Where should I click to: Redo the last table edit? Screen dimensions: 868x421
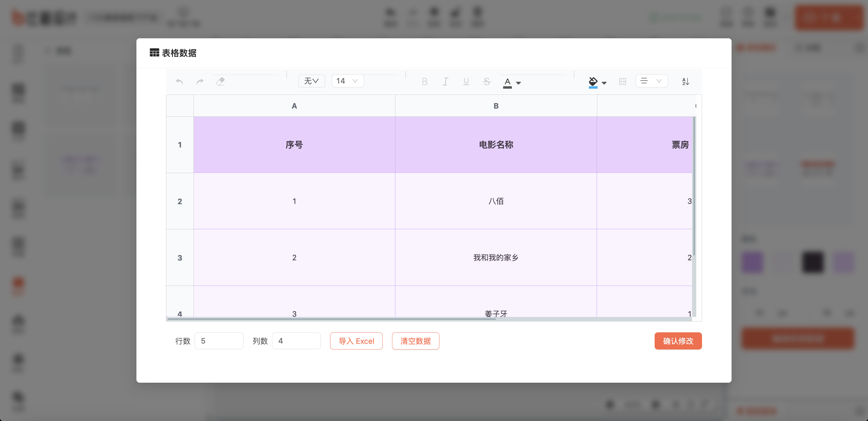[x=200, y=81]
